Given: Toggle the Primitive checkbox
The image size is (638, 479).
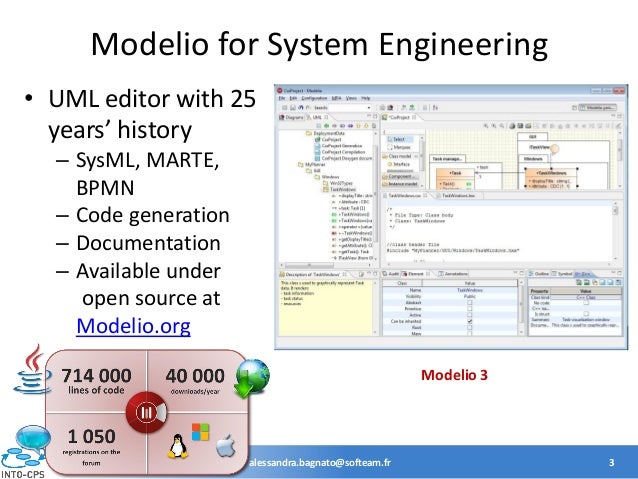Looking at the screenshot, I should point(470,309).
